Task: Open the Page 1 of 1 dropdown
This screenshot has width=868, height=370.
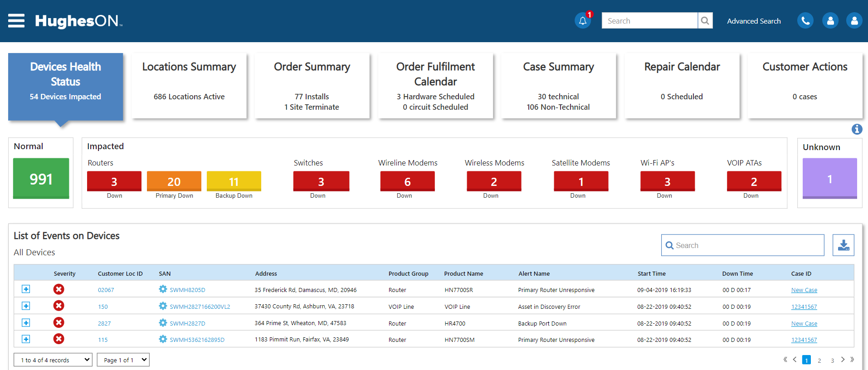Action: pyautogui.click(x=123, y=360)
